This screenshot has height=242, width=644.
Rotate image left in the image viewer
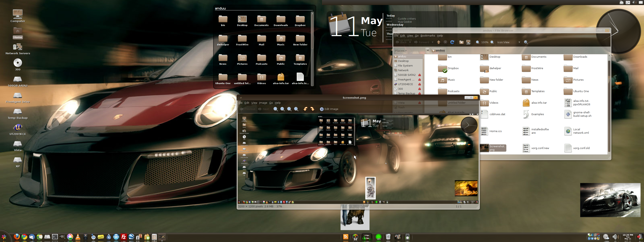(305, 109)
